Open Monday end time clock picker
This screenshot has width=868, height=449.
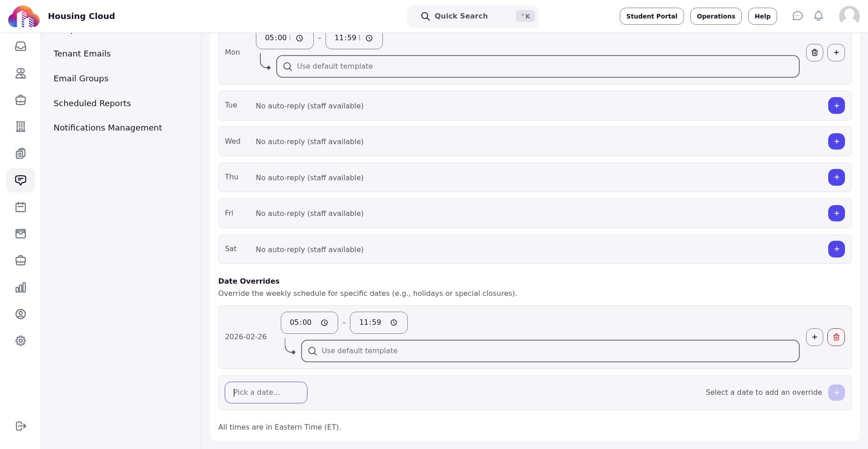[x=369, y=38]
